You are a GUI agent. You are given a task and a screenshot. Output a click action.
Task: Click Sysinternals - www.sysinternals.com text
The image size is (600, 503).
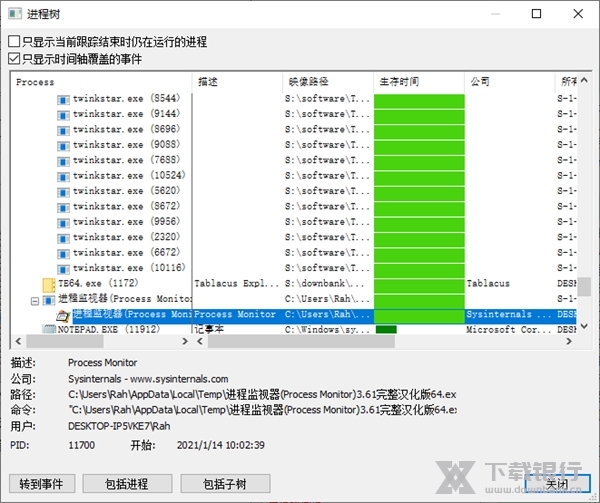coord(148,379)
